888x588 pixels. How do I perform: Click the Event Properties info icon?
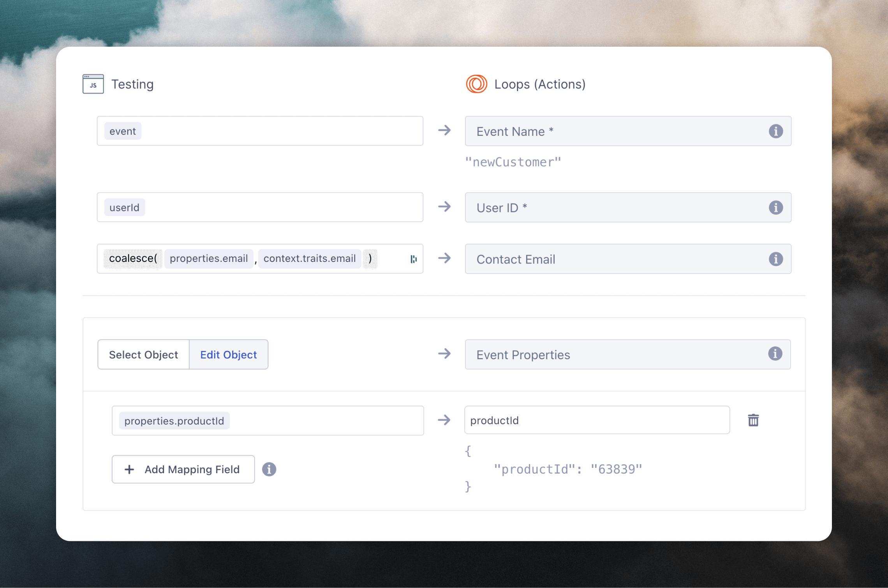click(775, 354)
